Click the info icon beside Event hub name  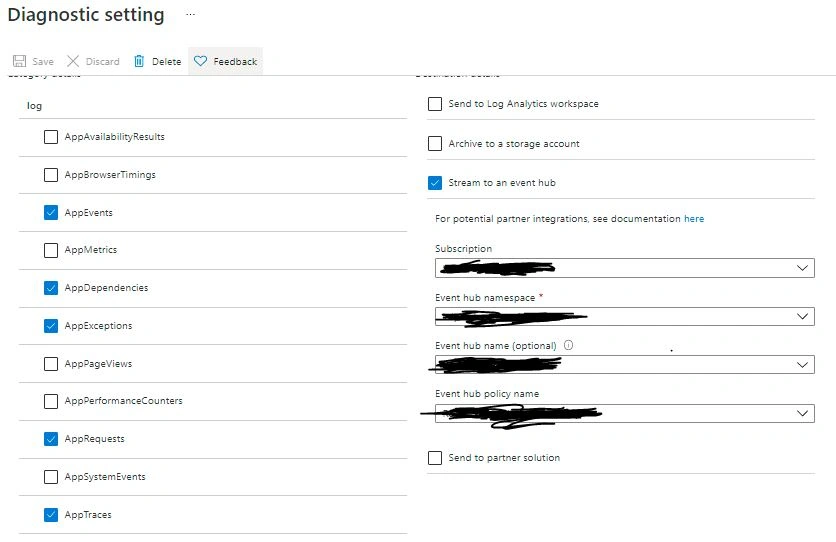(568, 345)
